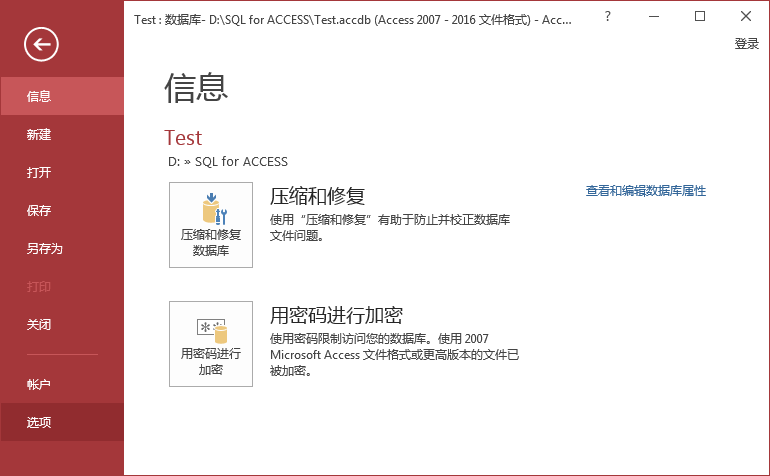Open the 帐户 page
Screen dimensions: 770x476
[62, 384]
